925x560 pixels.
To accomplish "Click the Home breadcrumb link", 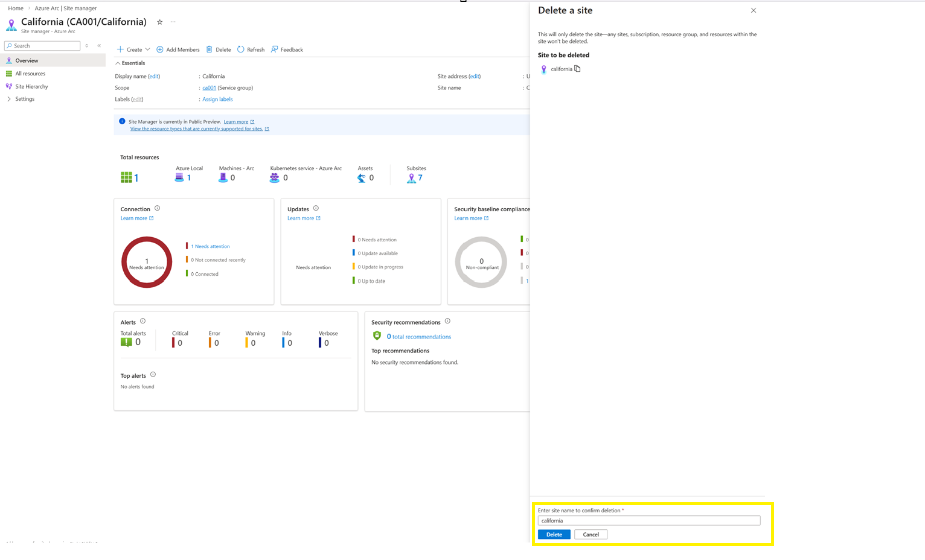I will coord(16,8).
